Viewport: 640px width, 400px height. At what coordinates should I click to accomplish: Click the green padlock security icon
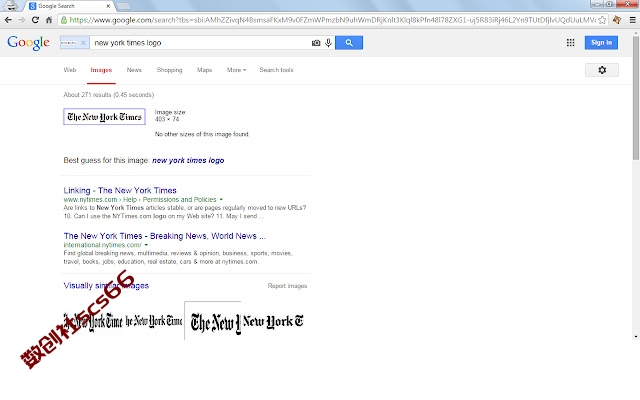(64, 20)
